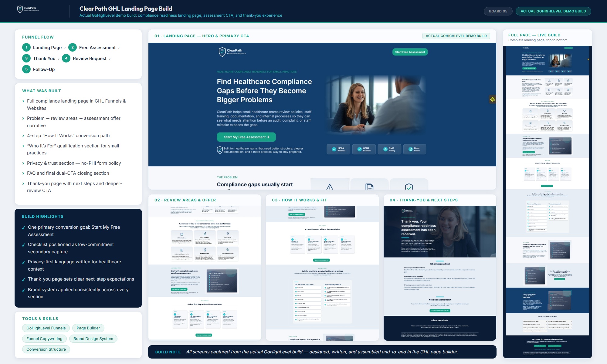Click the Page Builder skill tag
Screen dimensions: 607x364
pyautogui.click(x=88, y=328)
